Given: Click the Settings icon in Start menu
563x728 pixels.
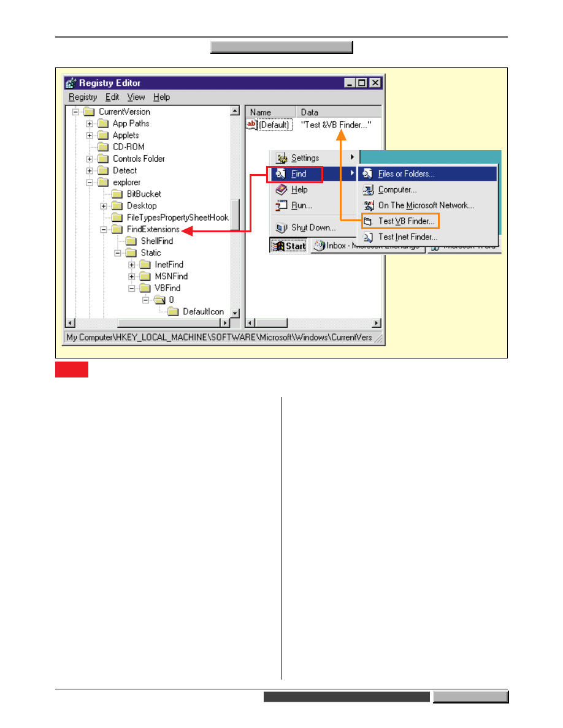Looking at the screenshot, I should click(282, 158).
